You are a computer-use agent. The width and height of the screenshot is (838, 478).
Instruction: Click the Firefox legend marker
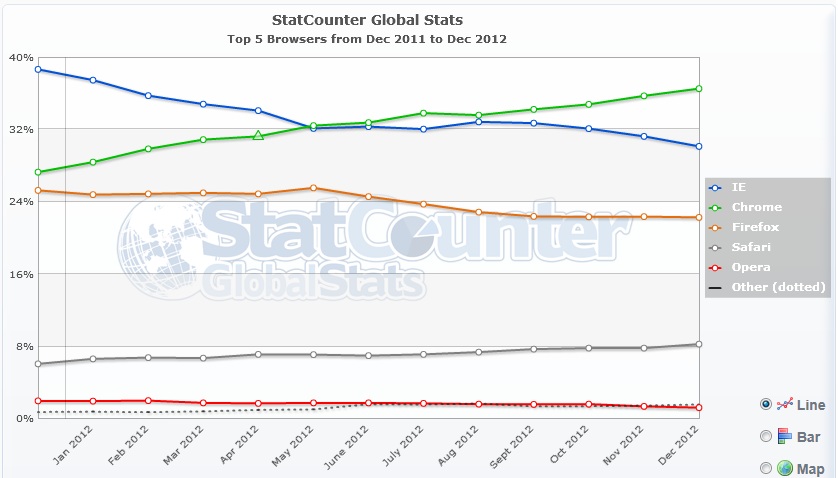point(715,227)
